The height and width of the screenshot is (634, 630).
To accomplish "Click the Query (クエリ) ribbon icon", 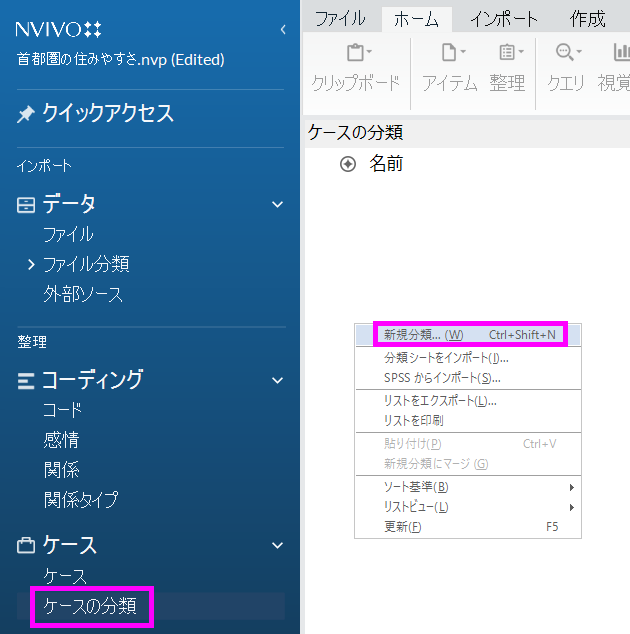I will tap(566, 53).
